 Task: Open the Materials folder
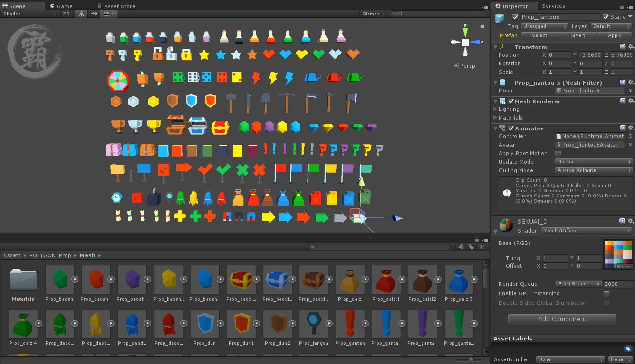click(x=23, y=280)
